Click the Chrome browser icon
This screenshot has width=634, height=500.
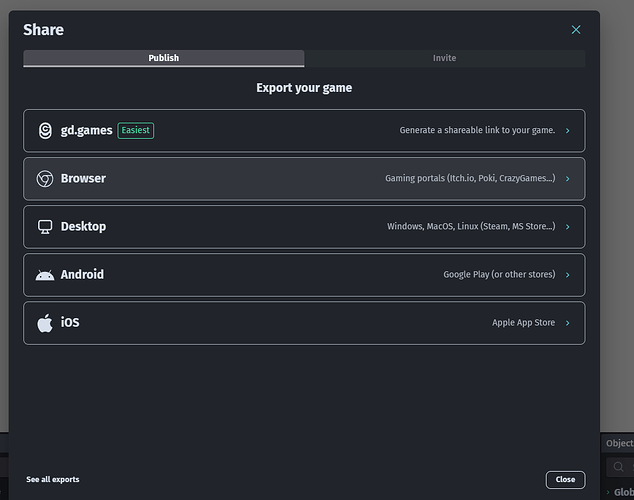click(45, 179)
